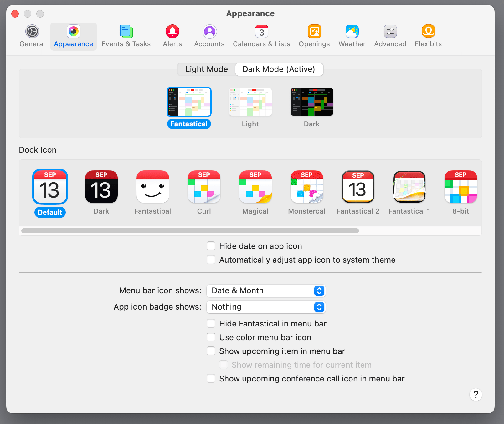Select the Appearance toolbar icon
504x424 pixels.
74,36
